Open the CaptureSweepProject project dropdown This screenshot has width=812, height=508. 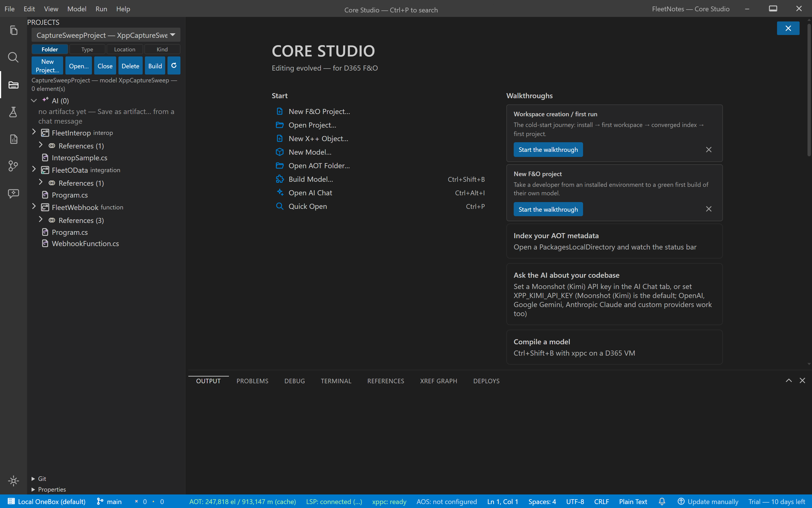[106, 35]
